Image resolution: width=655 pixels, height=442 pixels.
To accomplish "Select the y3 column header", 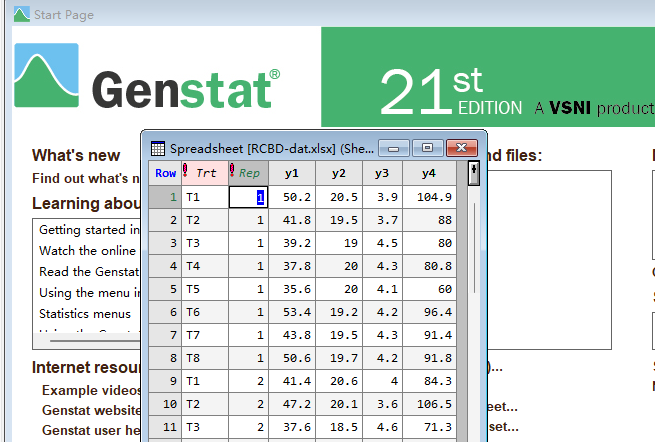I will (382, 173).
